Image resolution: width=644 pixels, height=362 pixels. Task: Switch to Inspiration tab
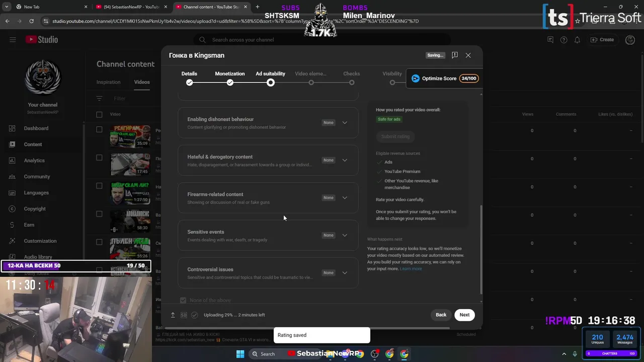(109, 82)
